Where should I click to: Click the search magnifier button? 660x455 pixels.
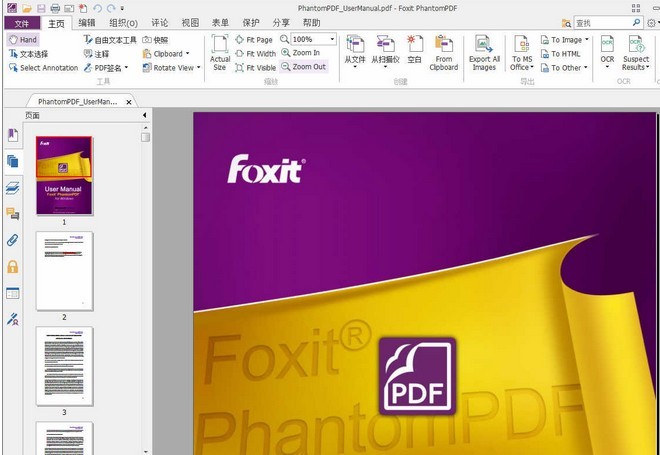tap(636, 22)
